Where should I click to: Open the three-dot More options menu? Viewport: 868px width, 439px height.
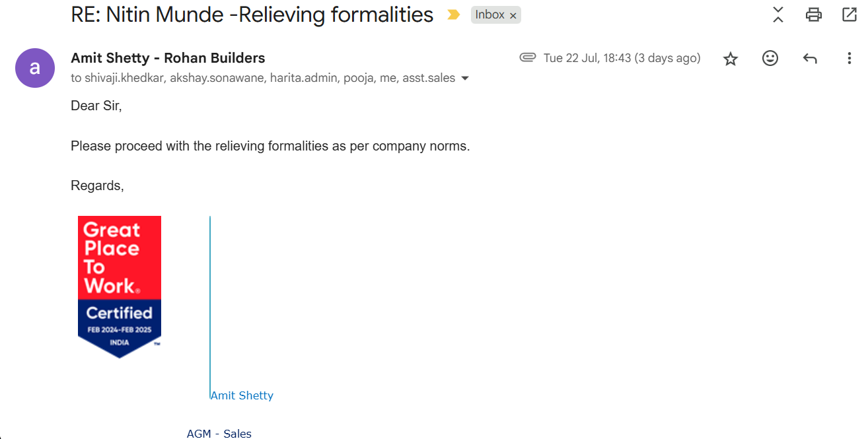pos(850,59)
